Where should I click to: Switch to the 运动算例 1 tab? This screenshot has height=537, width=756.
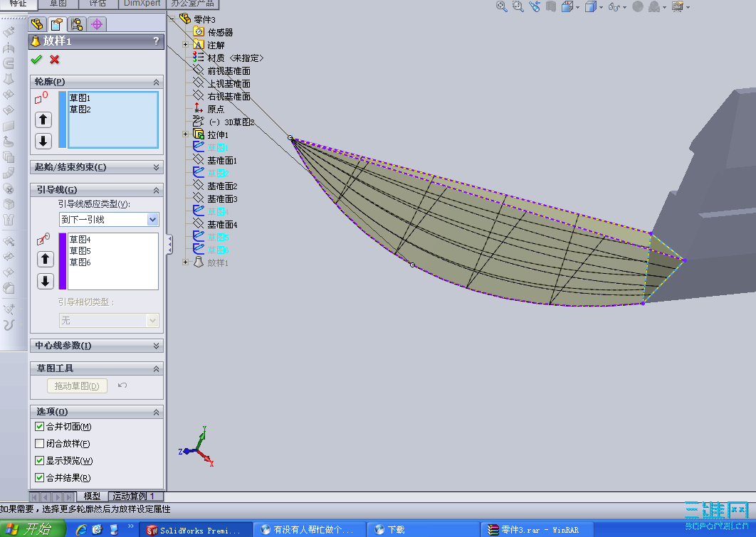135,496
